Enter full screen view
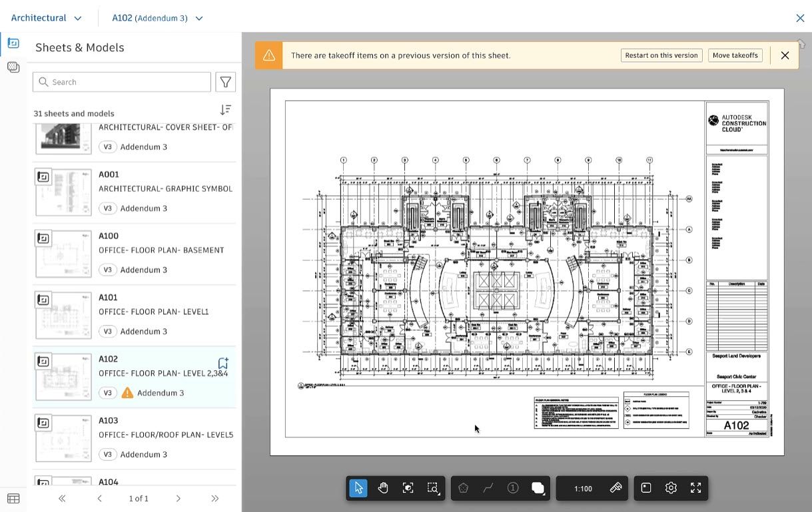Image resolution: width=812 pixels, height=512 pixels. [695, 488]
